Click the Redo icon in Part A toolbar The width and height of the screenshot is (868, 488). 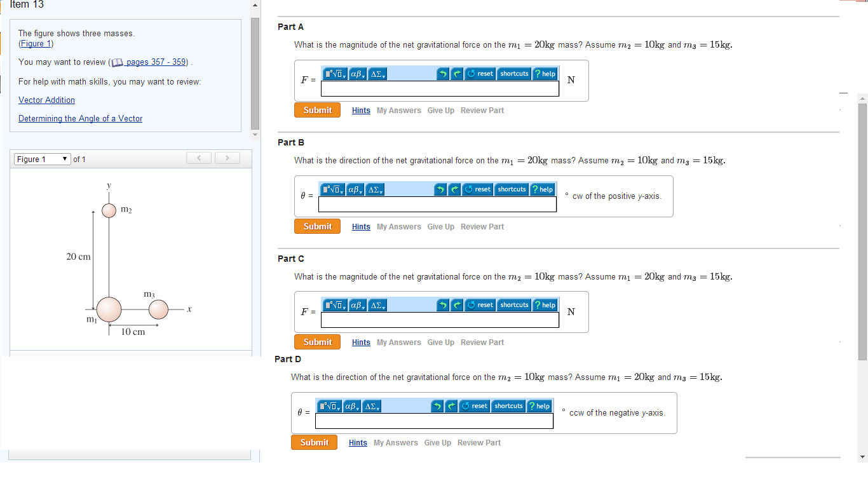pos(456,73)
